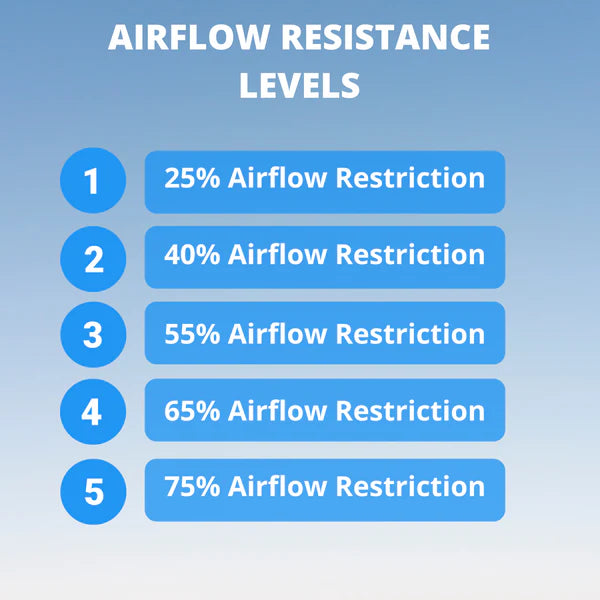Tap the 55% figure in level three

[x=192, y=333]
